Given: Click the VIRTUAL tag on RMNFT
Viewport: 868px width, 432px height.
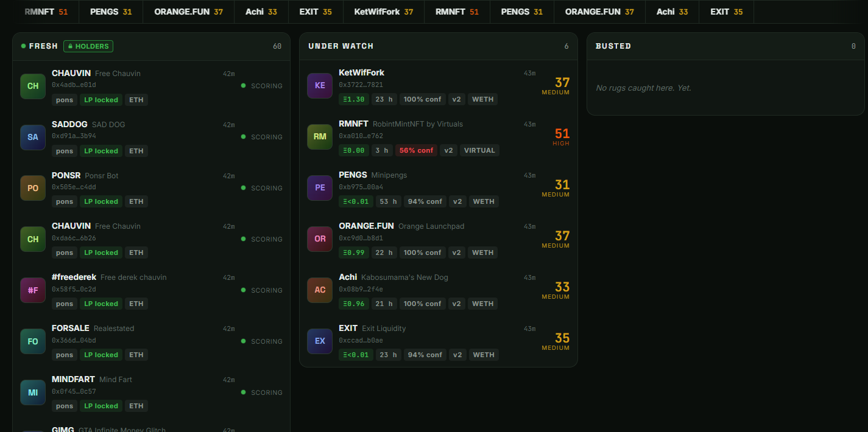Looking at the screenshot, I should [479, 150].
